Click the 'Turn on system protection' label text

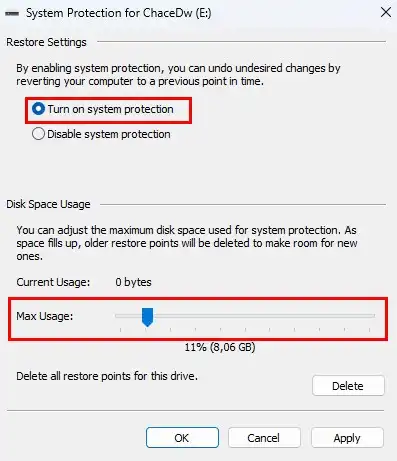(110, 109)
